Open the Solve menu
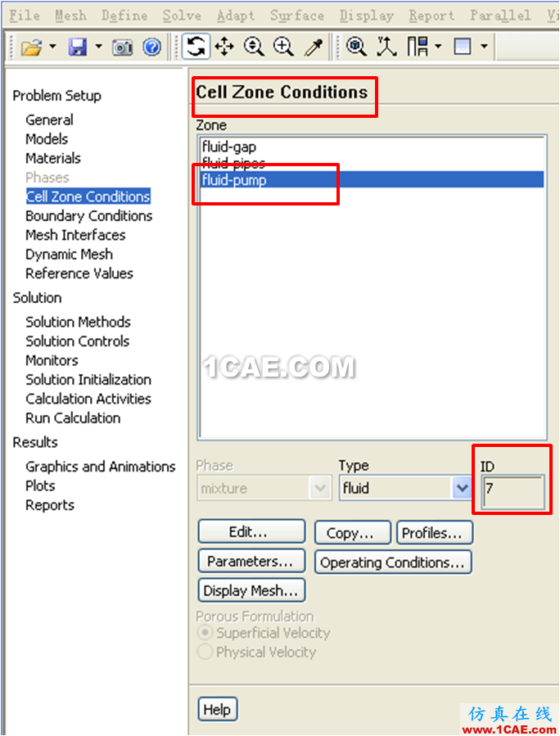The image size is (560, 736). (182, 16)
